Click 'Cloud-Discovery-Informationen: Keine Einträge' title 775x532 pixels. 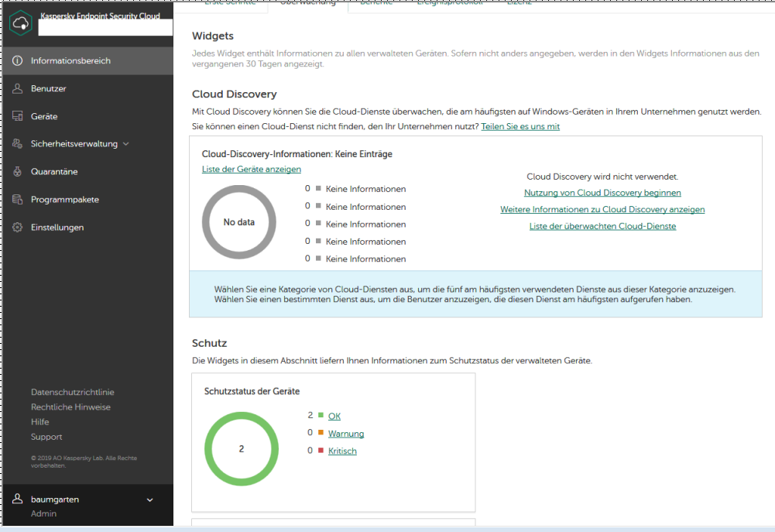297,154
